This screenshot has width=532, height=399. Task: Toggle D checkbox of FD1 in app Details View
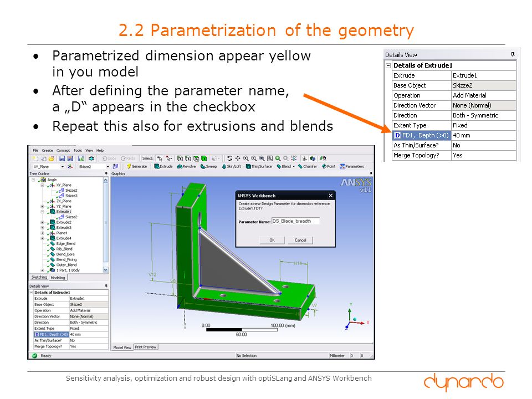pyautogui.click(x=37, y=335)
